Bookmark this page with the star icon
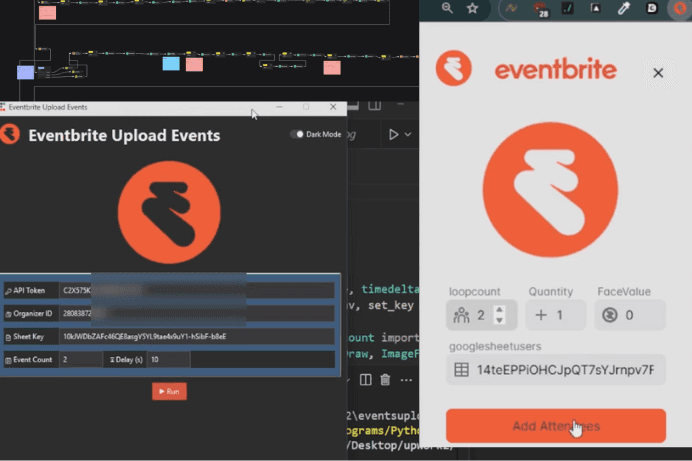Viewport: 692px width, 461px height. point(473,8)
